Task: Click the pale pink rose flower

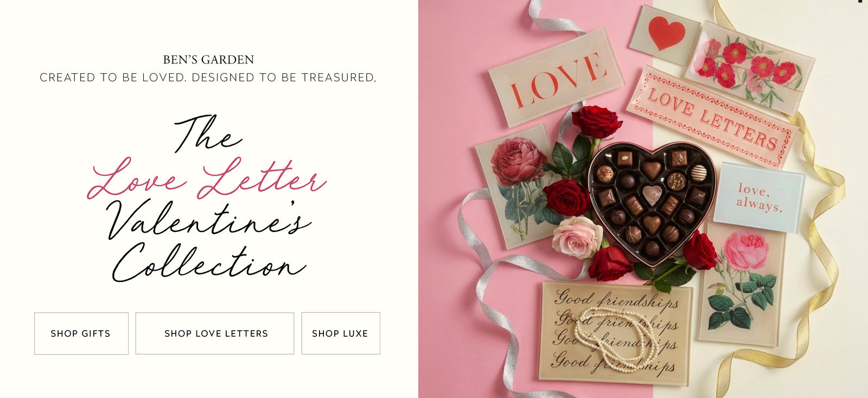Action: tap(577, 237)
